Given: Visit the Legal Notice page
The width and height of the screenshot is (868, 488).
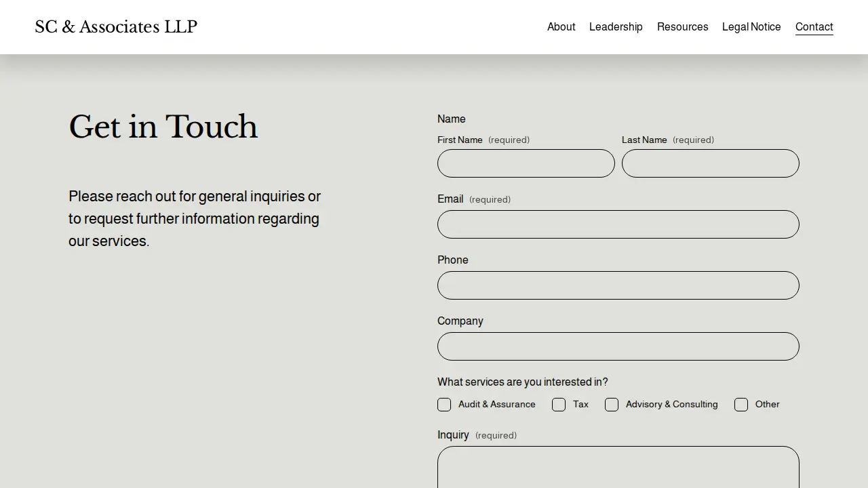Looking at the screenshot, I should 751,27.
